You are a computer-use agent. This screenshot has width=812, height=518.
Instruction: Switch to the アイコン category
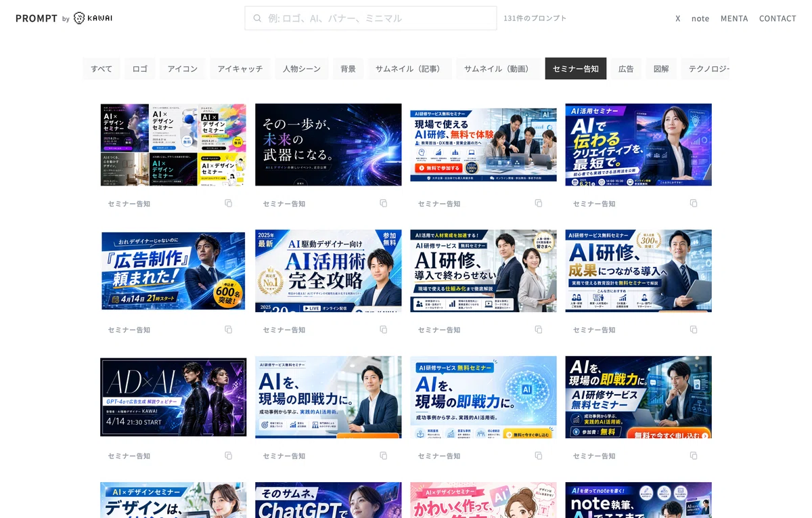pyautogui.click(x=183, y=68)
